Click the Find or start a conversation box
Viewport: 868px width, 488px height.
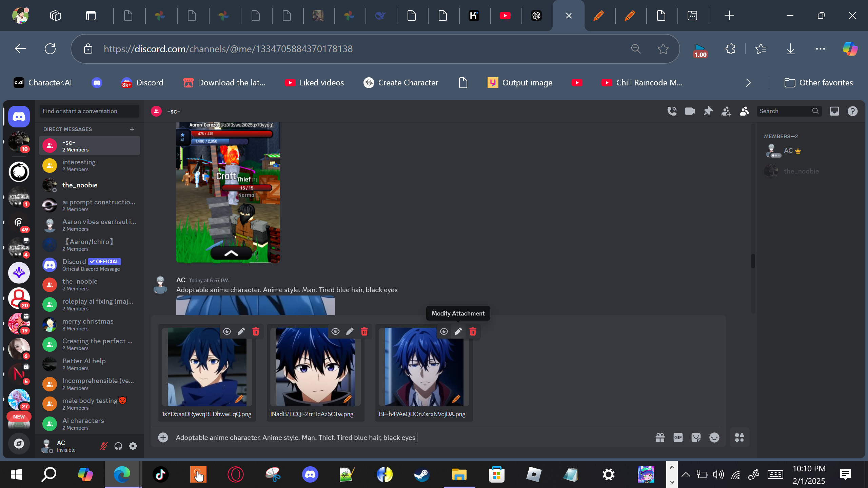pos(90,111)
